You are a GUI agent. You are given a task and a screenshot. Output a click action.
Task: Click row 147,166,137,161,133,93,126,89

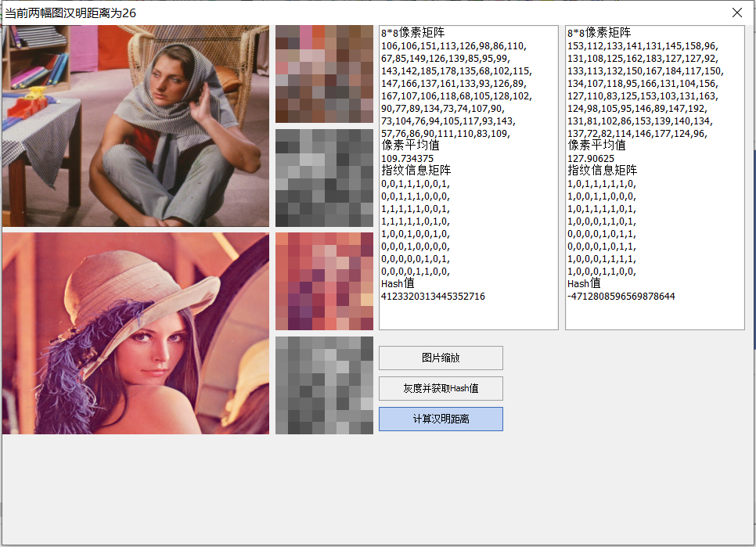pos(454,84)
